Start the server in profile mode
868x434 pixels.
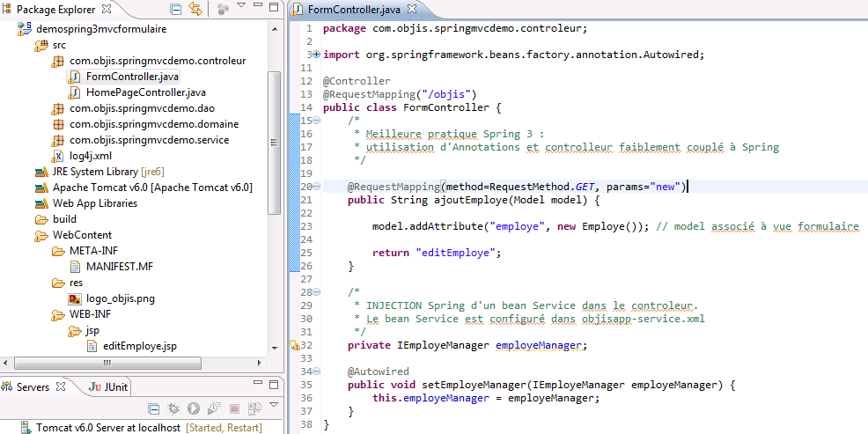pyautogui.click(x=213, y=409)
